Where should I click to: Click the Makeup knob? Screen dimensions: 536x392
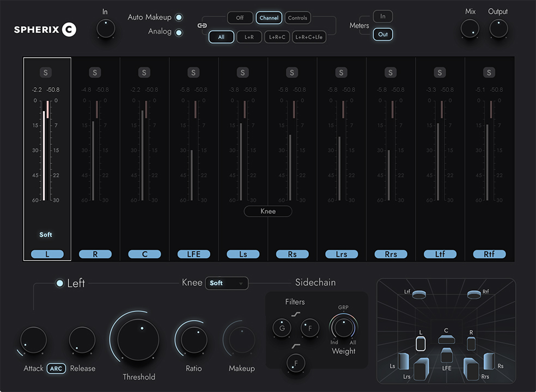242,340
